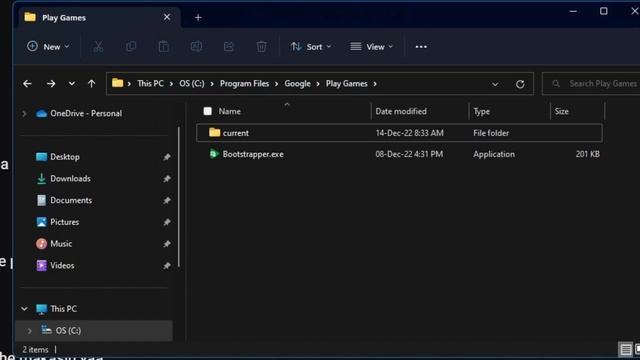Sort by Date modified column header
The height and width of the screenshot is (360, 640).
tap(401, 111)
